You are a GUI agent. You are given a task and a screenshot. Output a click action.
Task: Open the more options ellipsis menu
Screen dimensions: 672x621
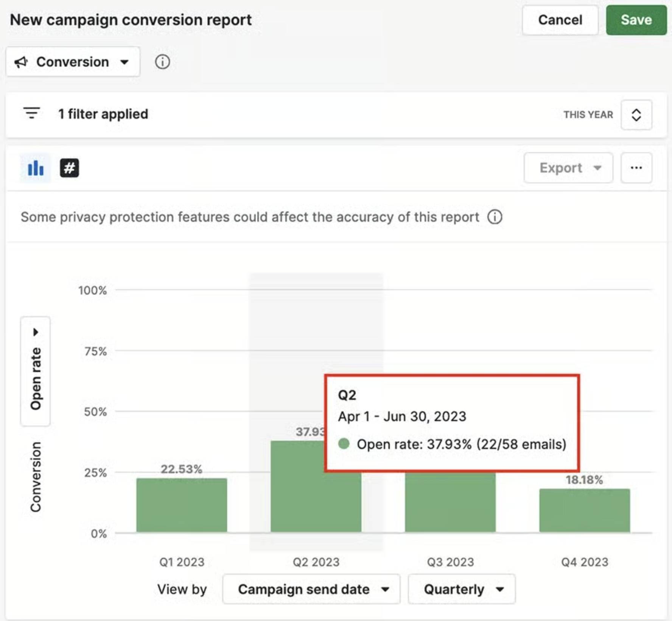point(636,168)
